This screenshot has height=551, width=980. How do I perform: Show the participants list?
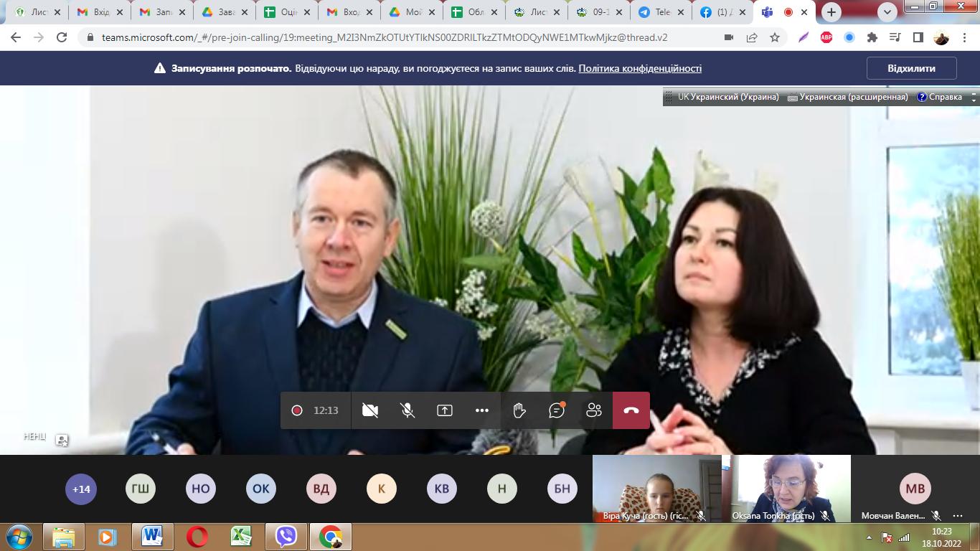pos(594,410)
